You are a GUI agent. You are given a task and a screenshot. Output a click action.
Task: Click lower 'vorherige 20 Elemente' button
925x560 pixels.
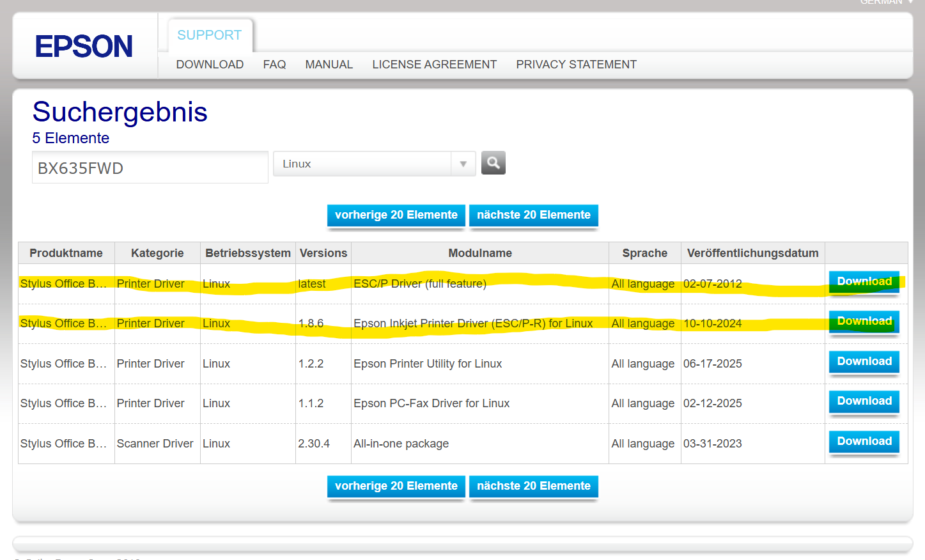tap(396, 486)
